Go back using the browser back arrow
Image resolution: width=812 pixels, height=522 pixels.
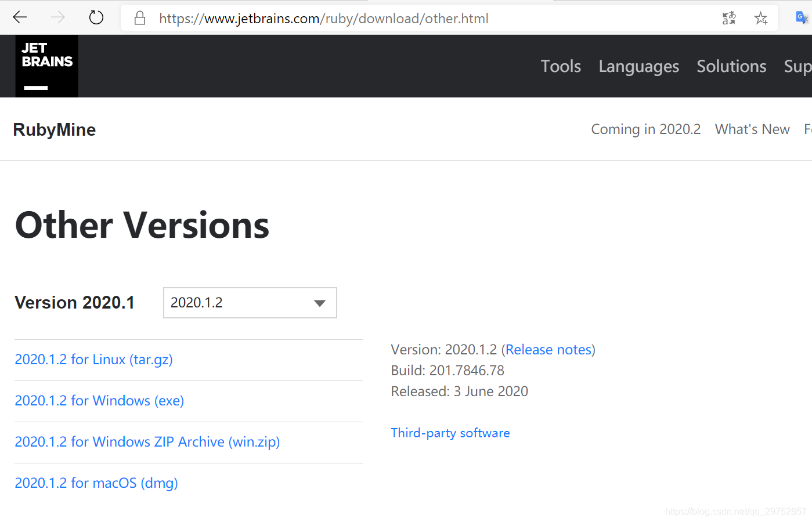click(x=20, y=17)
